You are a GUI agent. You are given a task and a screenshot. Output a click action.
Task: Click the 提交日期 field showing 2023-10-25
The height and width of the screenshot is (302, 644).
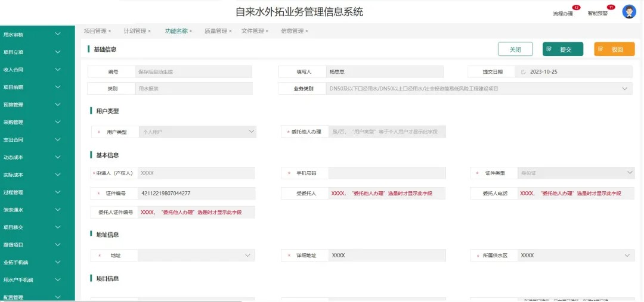pyautogui.click(x=574, y=72)
